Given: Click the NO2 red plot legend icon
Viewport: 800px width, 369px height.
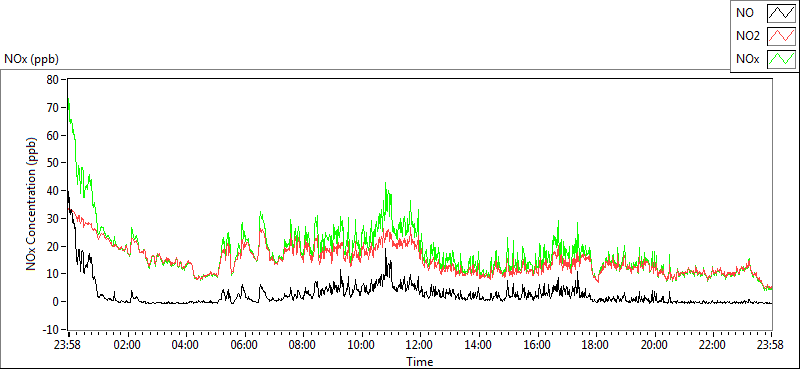Looking at the screenshot, I should coord(781,36).
